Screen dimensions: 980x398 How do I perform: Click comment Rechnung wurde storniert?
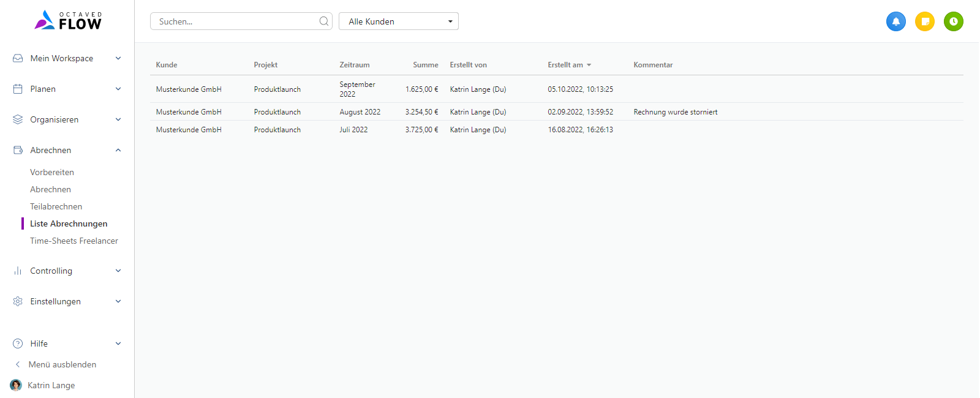pyautogui.click(x=676, y=112)
